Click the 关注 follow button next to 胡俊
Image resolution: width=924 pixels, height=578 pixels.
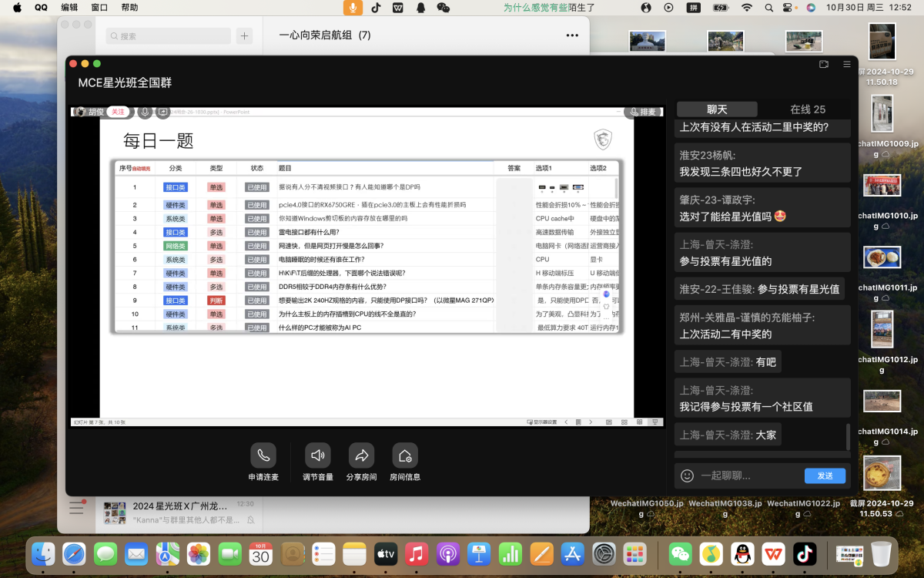118,112
